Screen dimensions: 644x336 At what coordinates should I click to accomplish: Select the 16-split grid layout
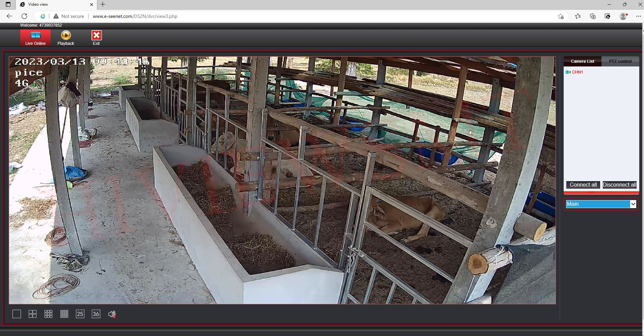coord(64,314)
